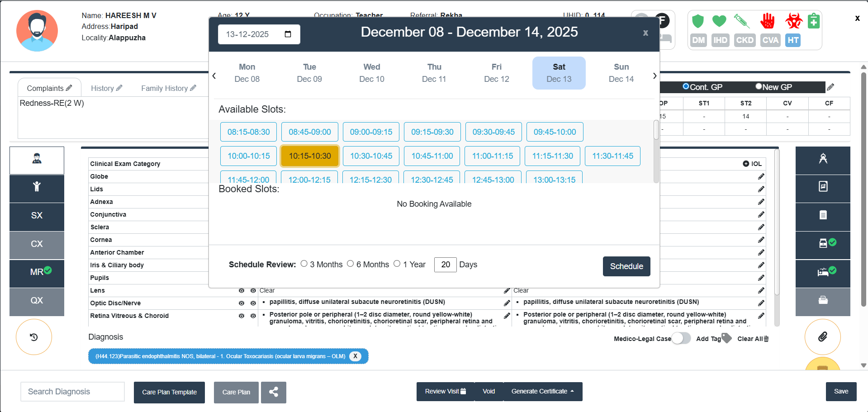Click the pencil icon beside Complaints
868x412 pixels.
click(69, 88)
